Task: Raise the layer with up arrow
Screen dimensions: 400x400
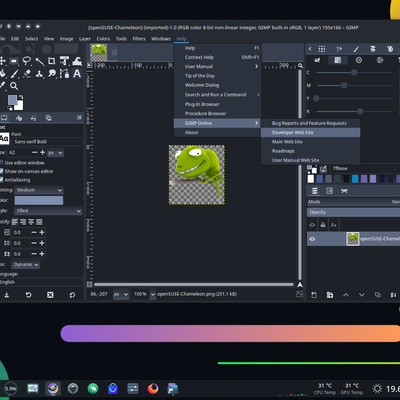Action: point(346,295)
